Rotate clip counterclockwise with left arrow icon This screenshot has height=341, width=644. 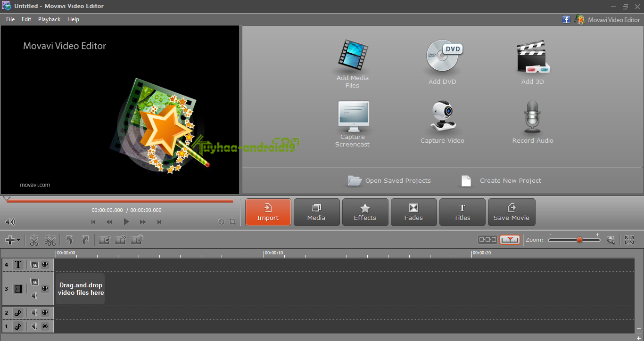click(x=69, y=240)
